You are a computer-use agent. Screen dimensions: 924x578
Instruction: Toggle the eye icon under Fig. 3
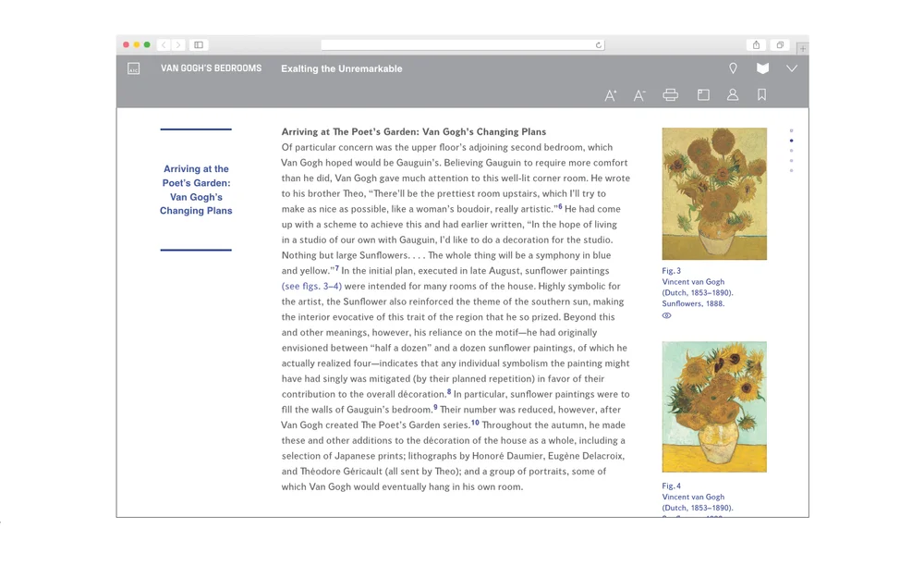click(x=666, y=315)
